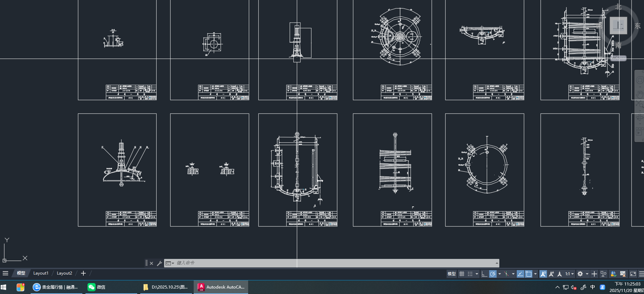Open 贵金属行情 browser taskbar window

(56, 287)
